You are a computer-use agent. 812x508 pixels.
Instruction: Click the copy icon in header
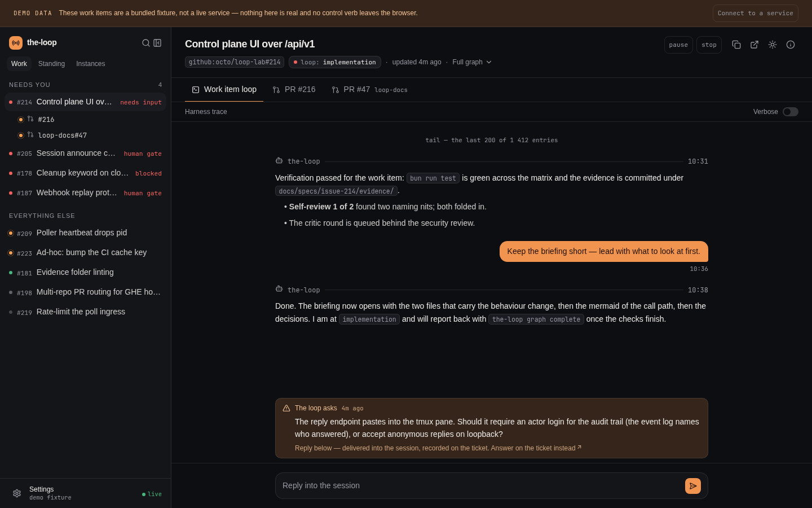(736, 45)
